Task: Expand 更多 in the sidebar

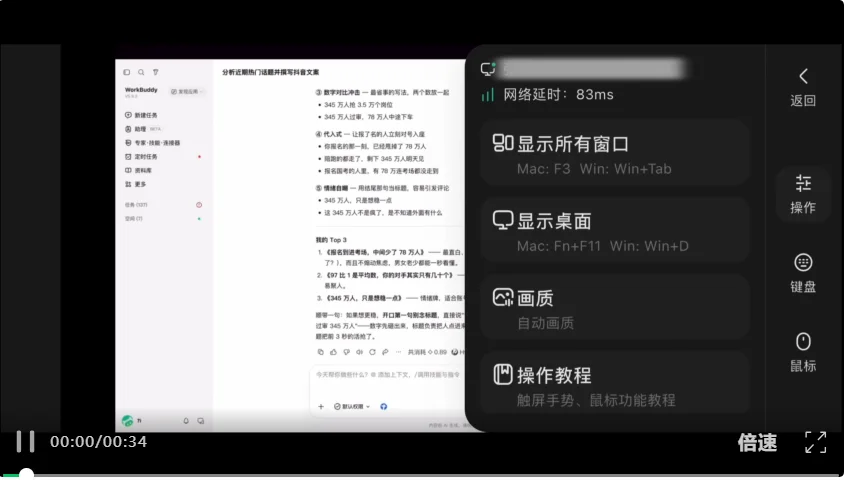Action: click(x=136, y=184)
